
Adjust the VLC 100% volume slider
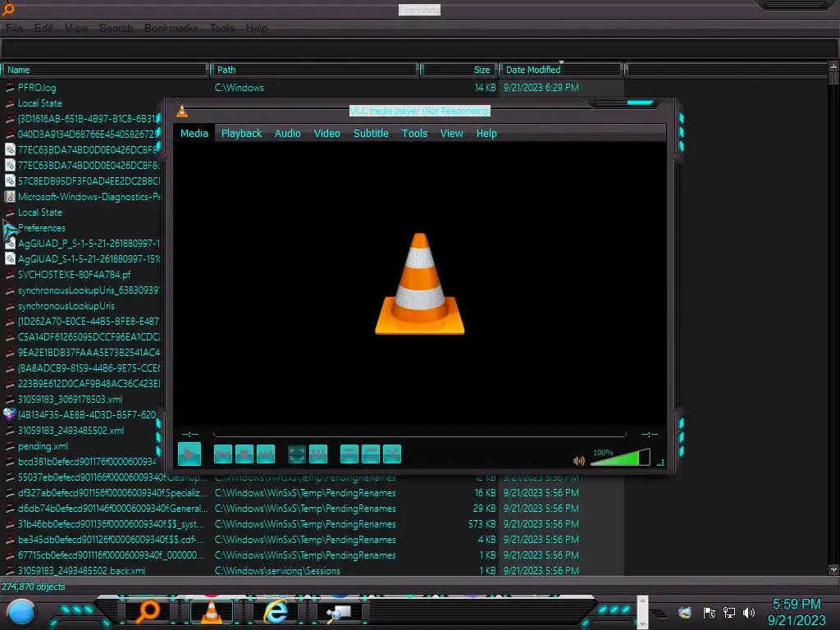click(620, 458)
